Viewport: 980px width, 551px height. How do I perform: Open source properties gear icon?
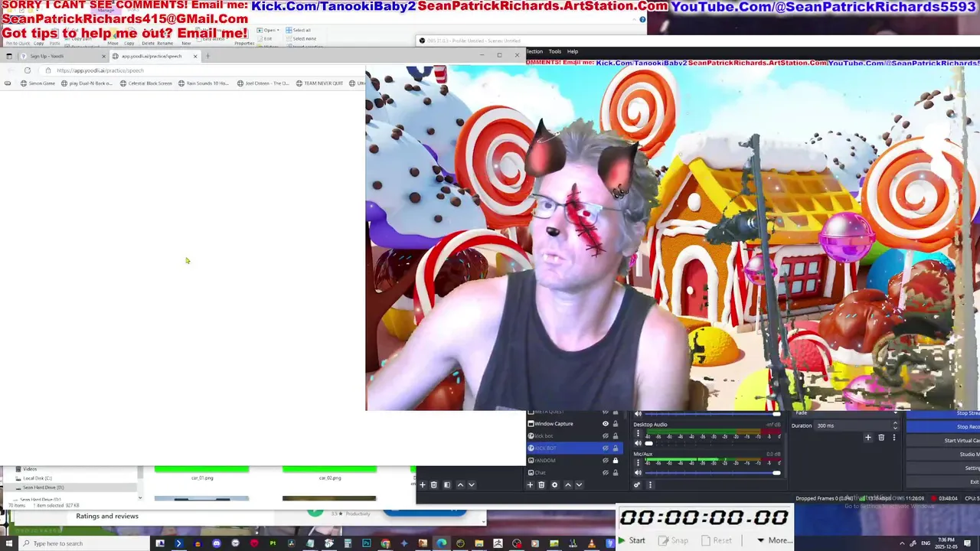[x=554, y=484]
